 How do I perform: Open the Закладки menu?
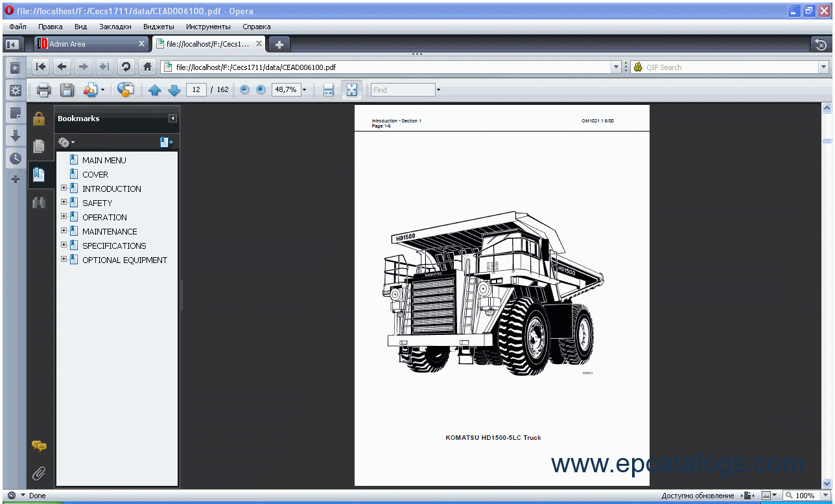pyautogui.click(x=115, y=27)
